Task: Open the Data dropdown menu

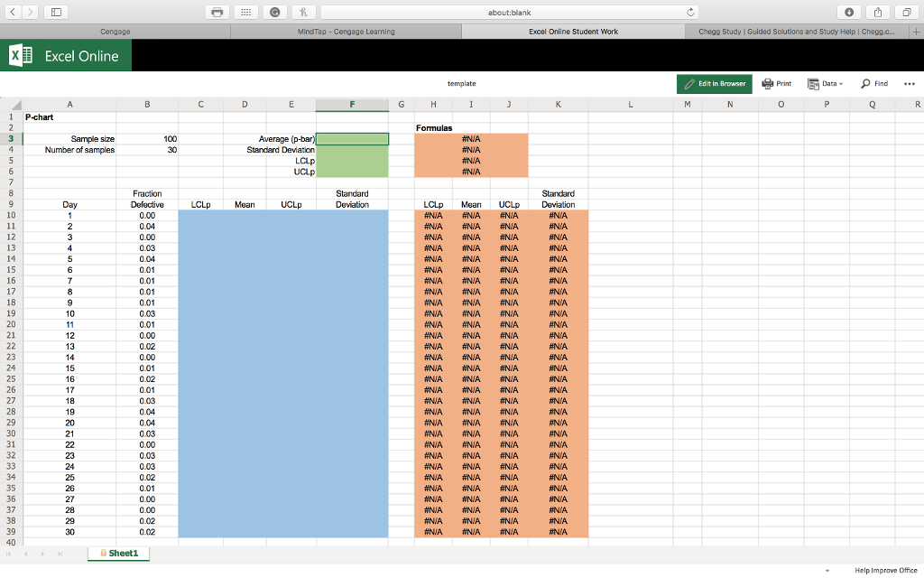Action: (x=825, y=84)
